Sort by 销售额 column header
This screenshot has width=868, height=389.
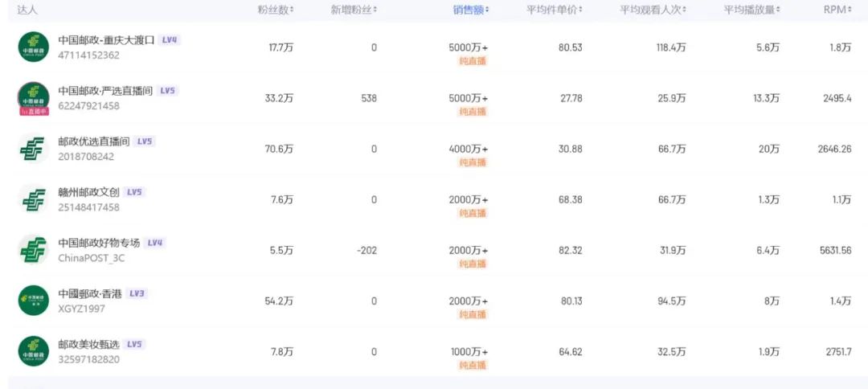click(470, 10)
